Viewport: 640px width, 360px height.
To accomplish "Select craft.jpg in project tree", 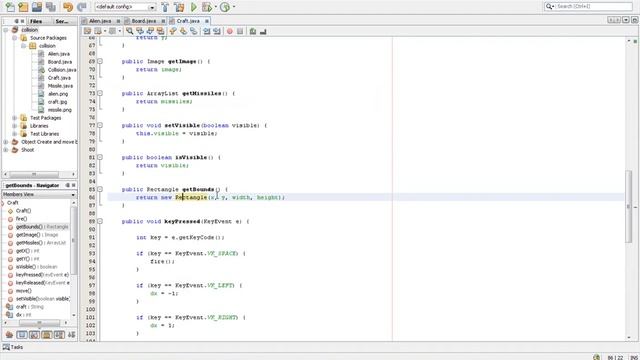I will [x=57, y=102].
